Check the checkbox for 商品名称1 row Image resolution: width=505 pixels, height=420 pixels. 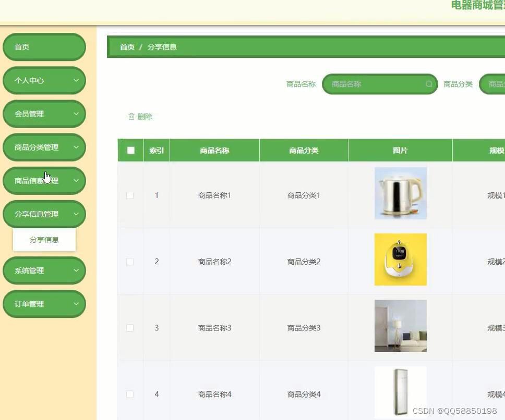coord(130,195)
